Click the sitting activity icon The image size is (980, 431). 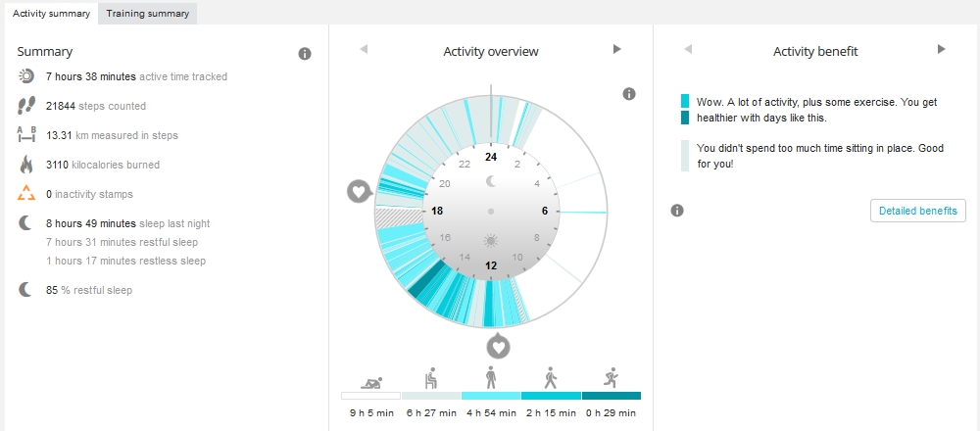click(430, 378)
